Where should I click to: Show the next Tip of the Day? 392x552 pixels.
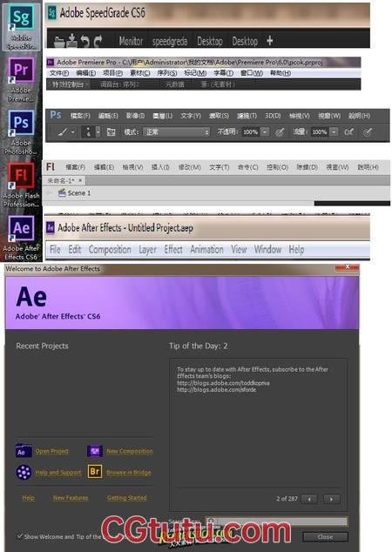click(x=331, y=499)
